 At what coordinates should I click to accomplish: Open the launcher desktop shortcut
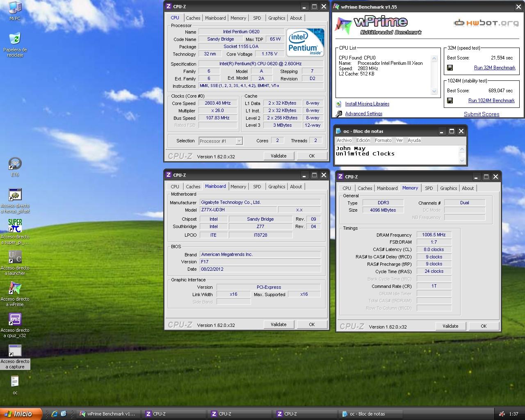[15, 257]
